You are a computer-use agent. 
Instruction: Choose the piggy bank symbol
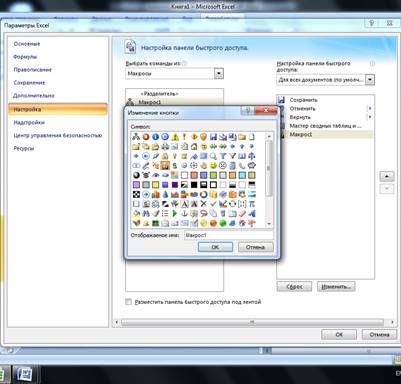point(252,166)
